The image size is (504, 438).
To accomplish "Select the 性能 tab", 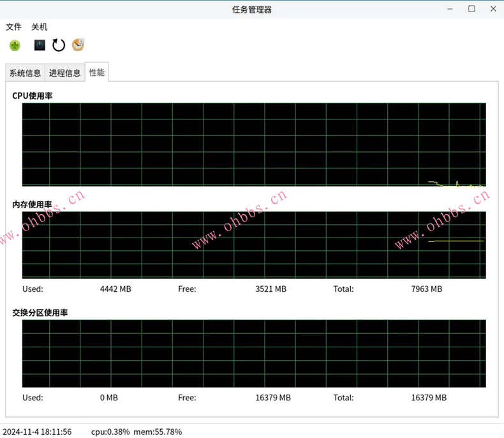I will pyautogui.click(x=97, y=72).
